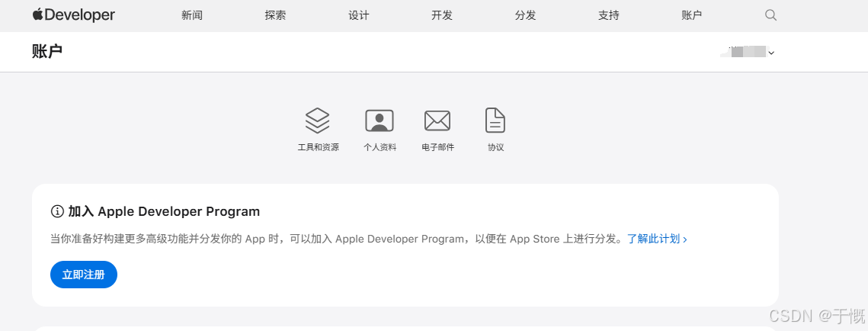Open the 探索 menu item
Viewport: 868px width, 331px height.
(x=275, y=15)
